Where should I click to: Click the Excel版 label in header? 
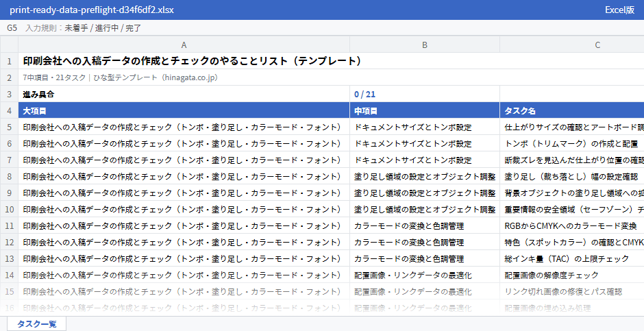point(619,10)
